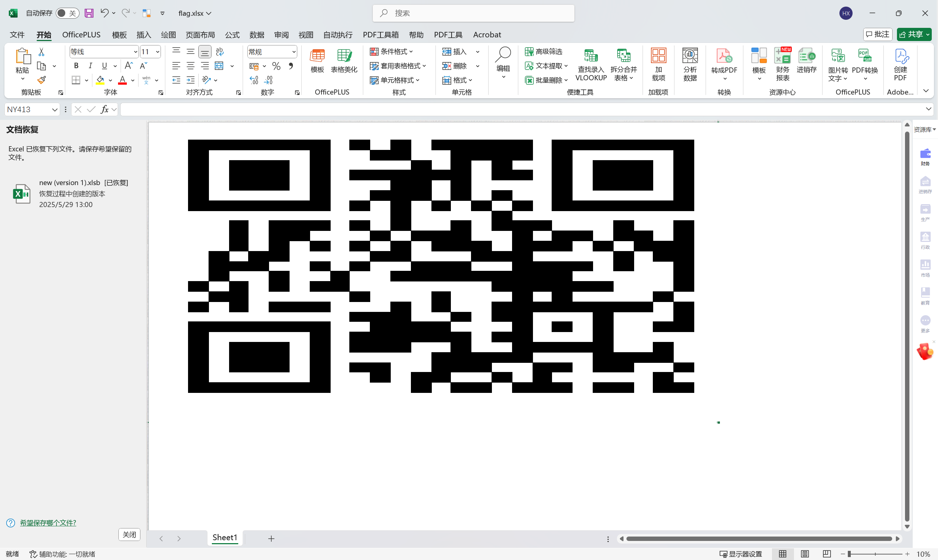Switch to Normal view in status bar
Image resolution: width=938 pixels, height=560 pixels.
(783, 553)
